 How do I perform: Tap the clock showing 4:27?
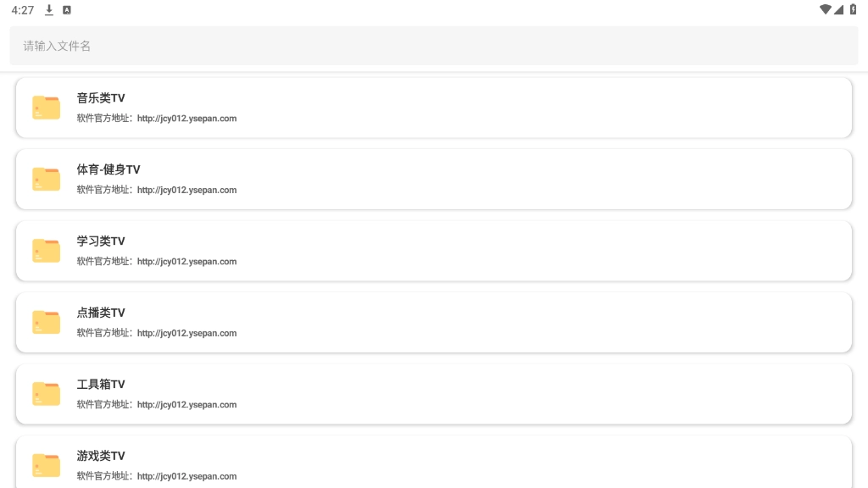point(23,10)
